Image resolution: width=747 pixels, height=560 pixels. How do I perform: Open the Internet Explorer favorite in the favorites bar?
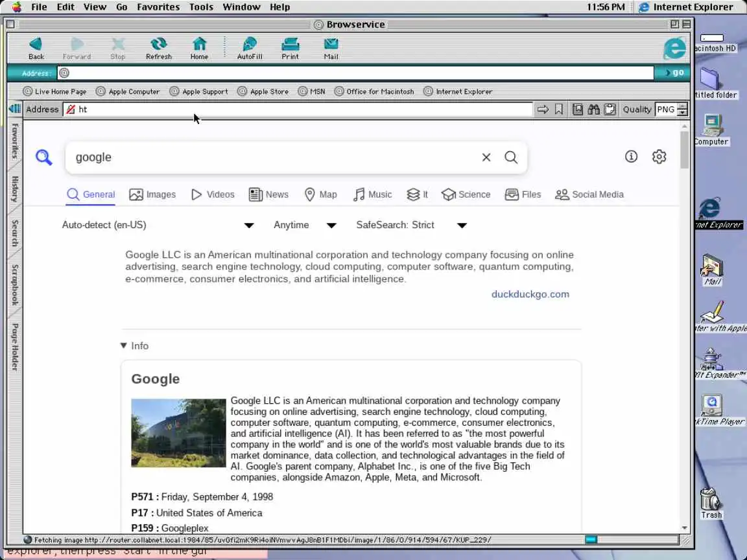click(458, 91)
